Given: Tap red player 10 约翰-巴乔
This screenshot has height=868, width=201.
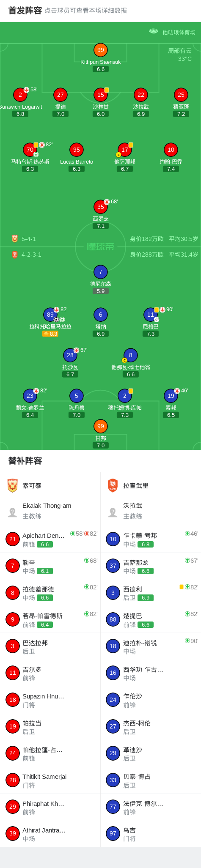Looking at the screenshot, I should (x=171, y=150).
